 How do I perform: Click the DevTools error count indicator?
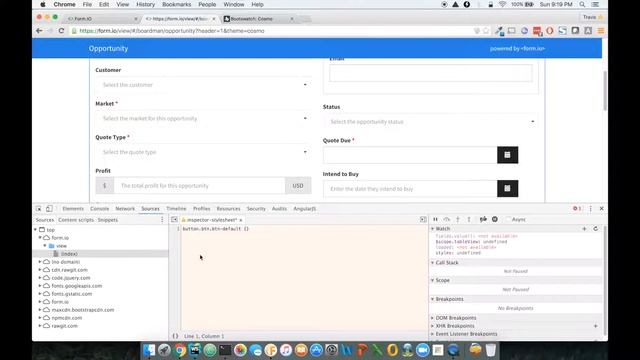click(577, 209)
